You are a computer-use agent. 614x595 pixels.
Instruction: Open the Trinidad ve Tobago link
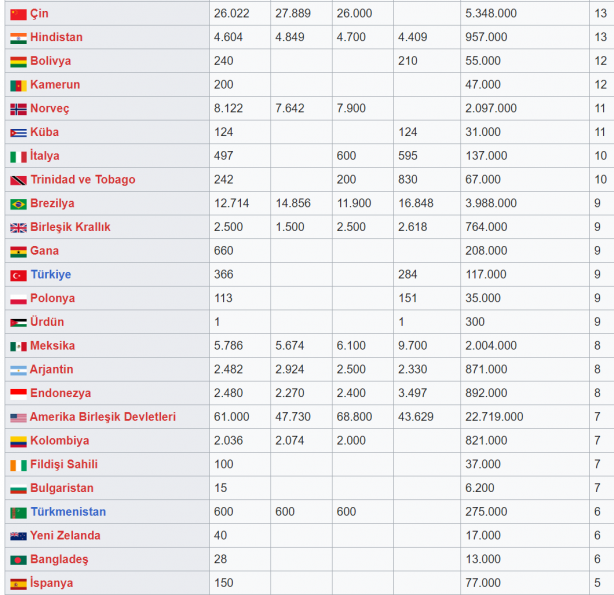click(x=82, y=180)
